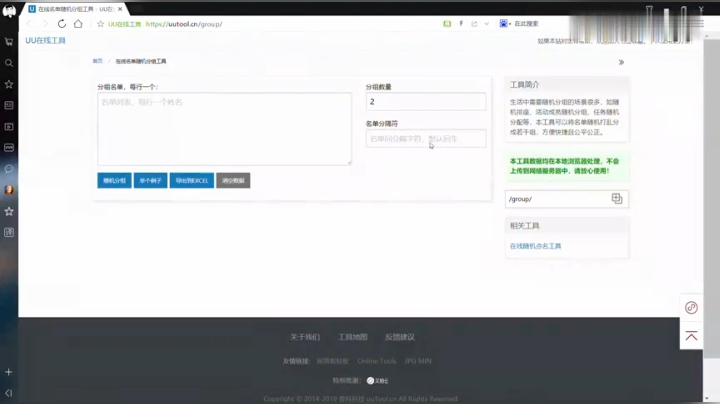Reload the page with refresh icon
Screen dimensions: 720x404
coord(62,24)
